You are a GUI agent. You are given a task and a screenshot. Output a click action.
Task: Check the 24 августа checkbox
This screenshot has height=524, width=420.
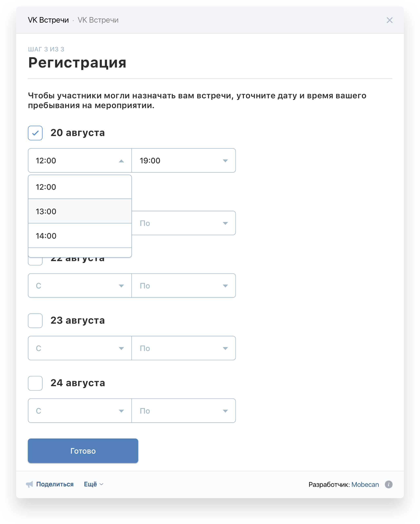[35, 383]
